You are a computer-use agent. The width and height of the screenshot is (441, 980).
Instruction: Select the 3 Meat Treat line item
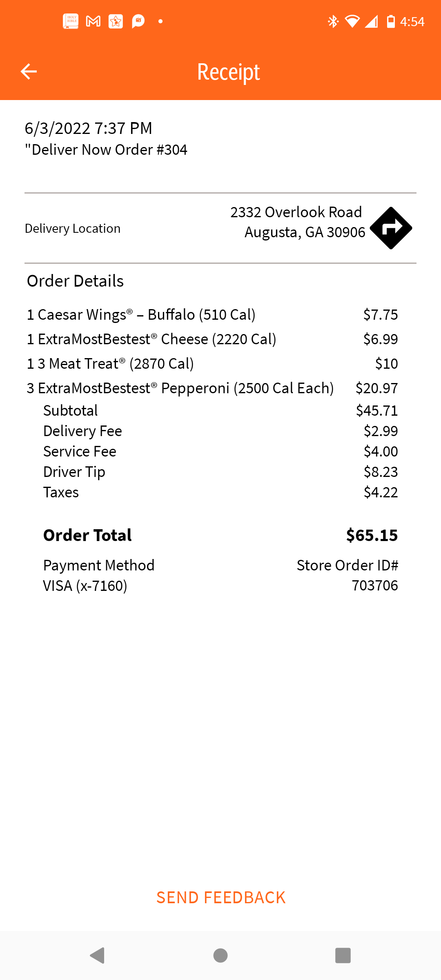(110, 364)
